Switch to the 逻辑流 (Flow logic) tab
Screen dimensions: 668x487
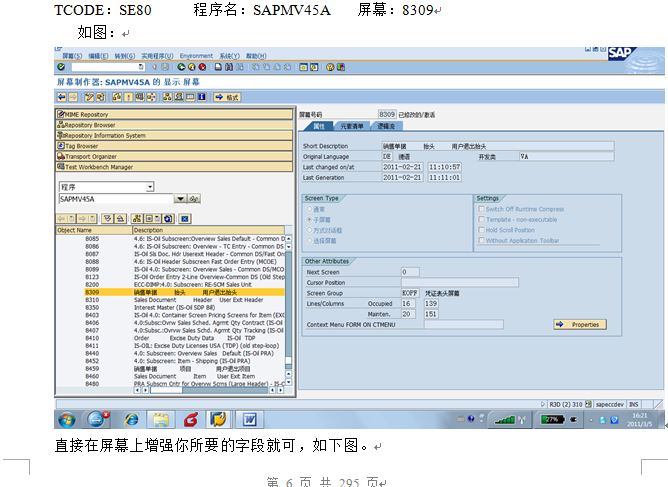386,126
